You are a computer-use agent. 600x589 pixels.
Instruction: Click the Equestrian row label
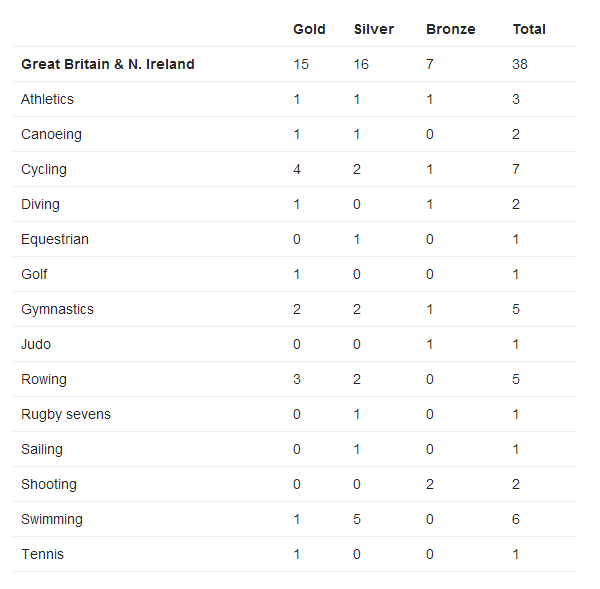coord(55,239)
